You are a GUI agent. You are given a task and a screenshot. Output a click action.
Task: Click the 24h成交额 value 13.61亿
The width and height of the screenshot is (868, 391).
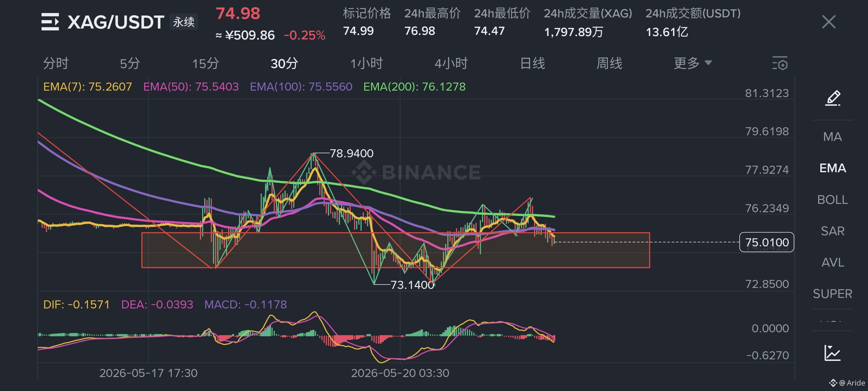pos(666,32)
